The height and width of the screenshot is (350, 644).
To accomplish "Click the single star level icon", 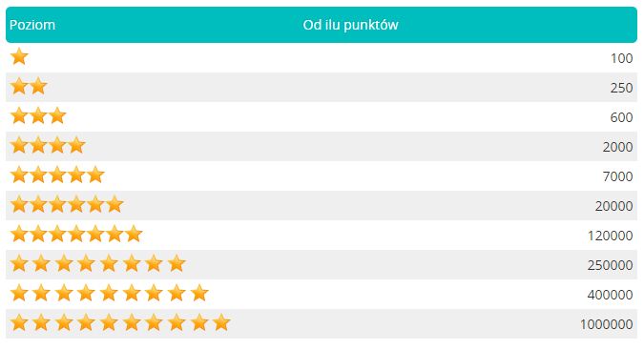I will click(19, 56).
